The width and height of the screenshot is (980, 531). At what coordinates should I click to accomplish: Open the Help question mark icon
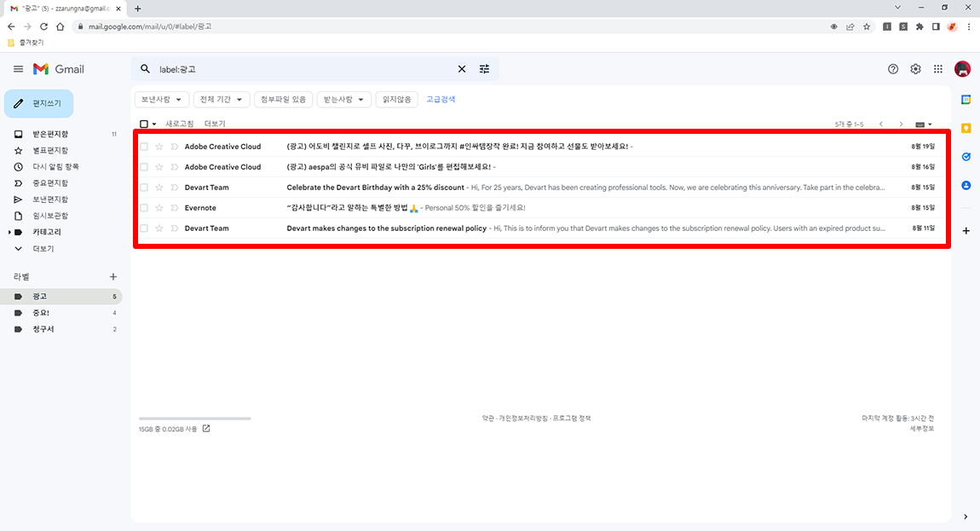pyautogui.click(x=893, y=69)
